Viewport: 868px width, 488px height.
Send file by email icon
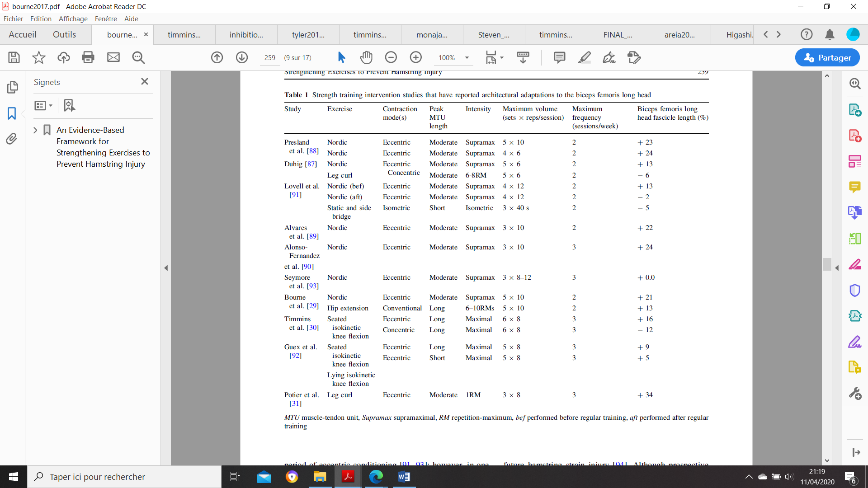pyautogui.click(x=113, y=57)
